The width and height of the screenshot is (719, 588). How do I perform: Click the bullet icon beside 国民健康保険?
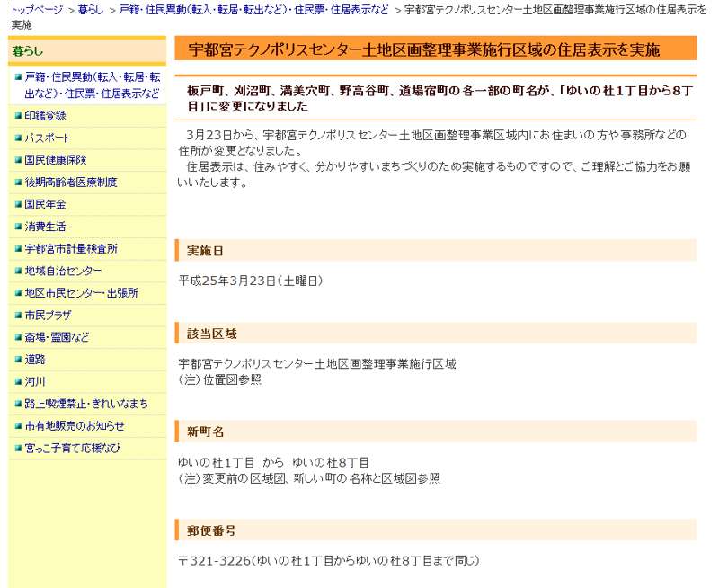18,160
